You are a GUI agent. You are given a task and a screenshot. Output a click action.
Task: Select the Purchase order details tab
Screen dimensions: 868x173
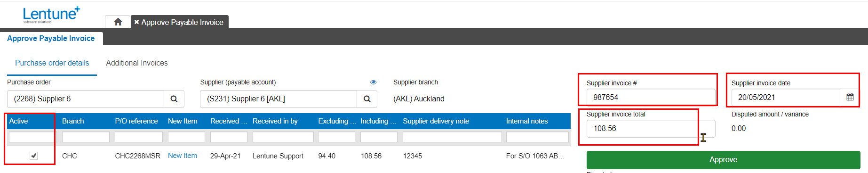52,63
